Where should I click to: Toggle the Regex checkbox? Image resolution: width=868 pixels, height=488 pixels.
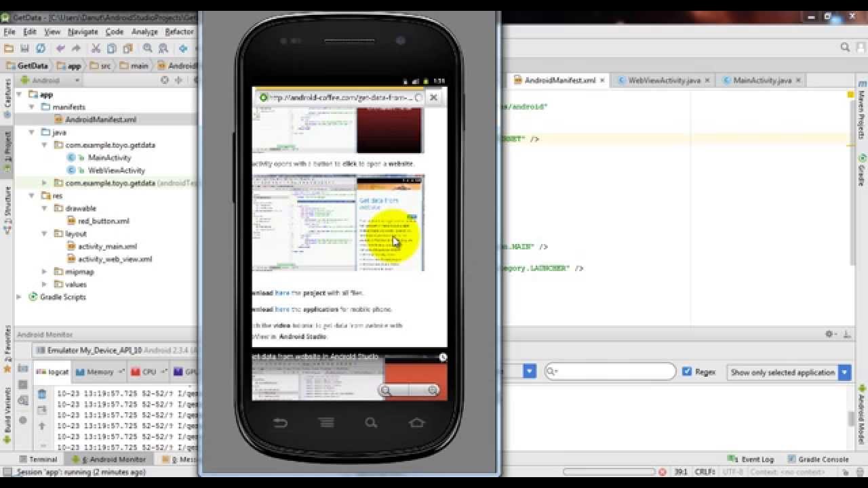point(687,371)
